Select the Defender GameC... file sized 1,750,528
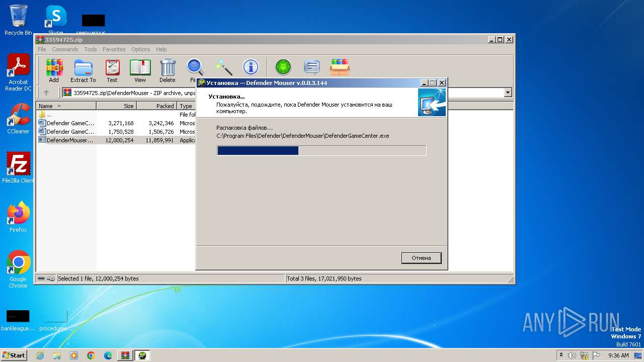 click(x=116, y=132)
